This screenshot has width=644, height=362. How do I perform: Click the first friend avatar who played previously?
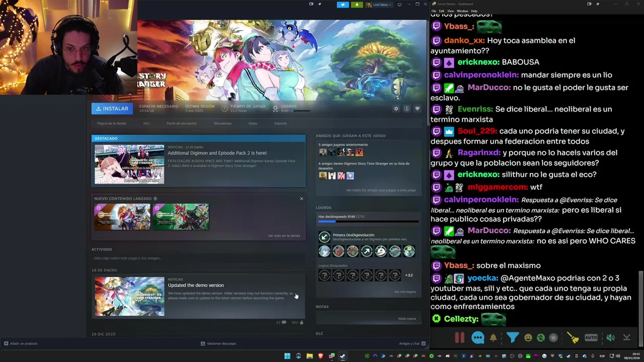click(323, 152)
